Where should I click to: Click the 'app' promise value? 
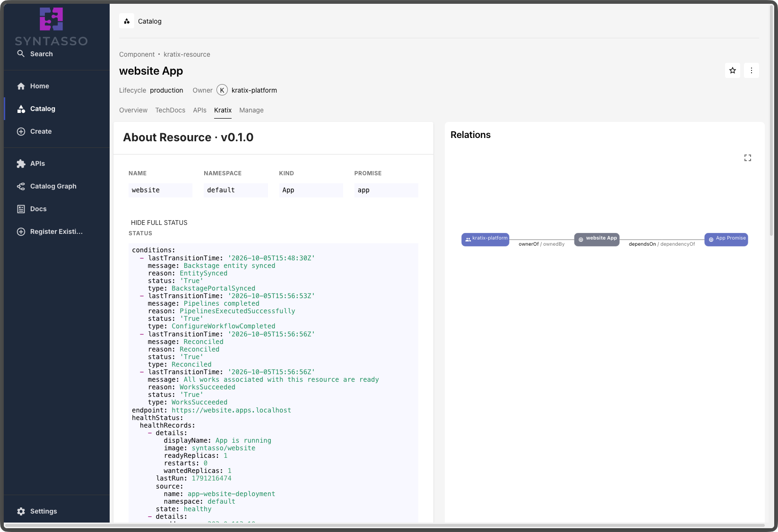pyautogui.click(x=386, y=190)
